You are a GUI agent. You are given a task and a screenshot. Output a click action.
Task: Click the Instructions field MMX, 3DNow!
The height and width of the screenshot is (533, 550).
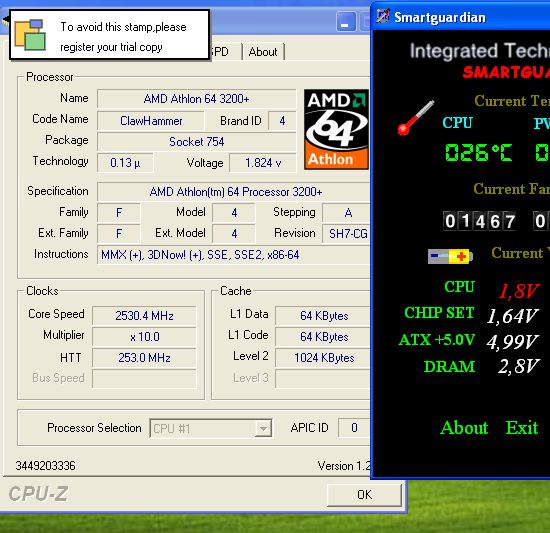click(x=234, y=255)
